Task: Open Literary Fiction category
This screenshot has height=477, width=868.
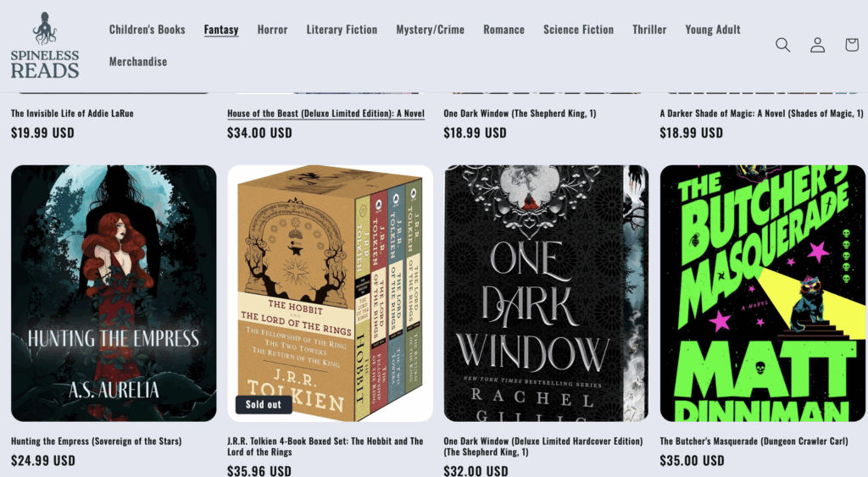Action: point(342,30)
